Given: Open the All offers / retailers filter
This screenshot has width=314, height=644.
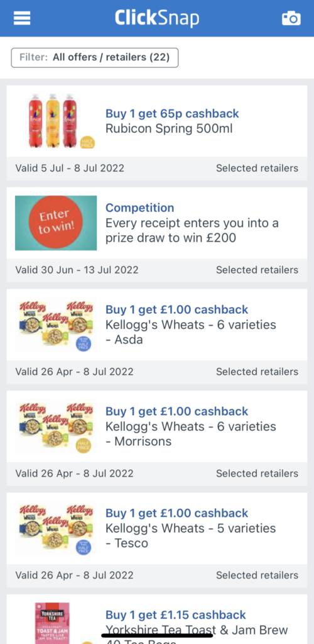Looking at the screenshot, I should (95, 57).
